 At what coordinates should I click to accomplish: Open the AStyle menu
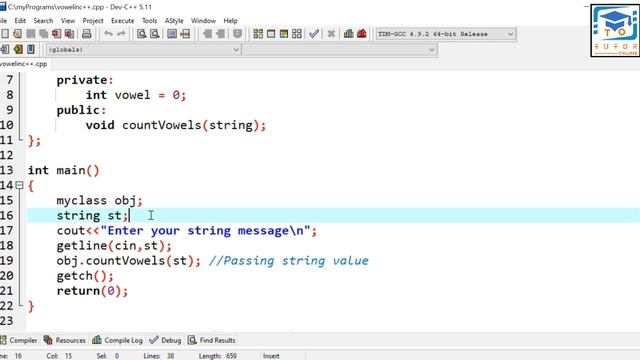click(174, 21)
